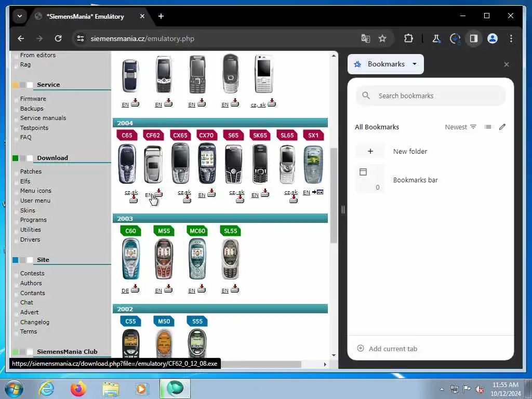Click the vertical page scrollbar thumb

tap(334, 195)
